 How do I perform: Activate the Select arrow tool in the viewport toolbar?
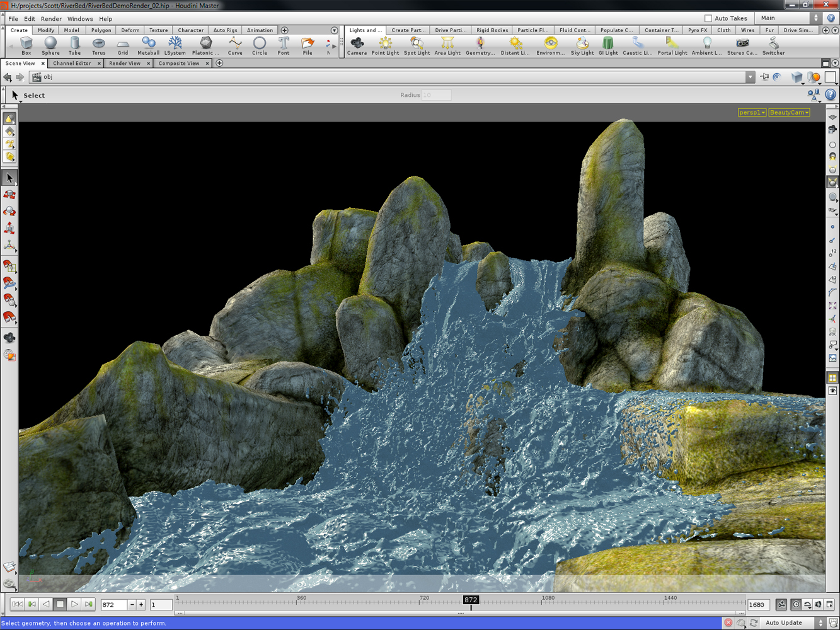(10, 177)
